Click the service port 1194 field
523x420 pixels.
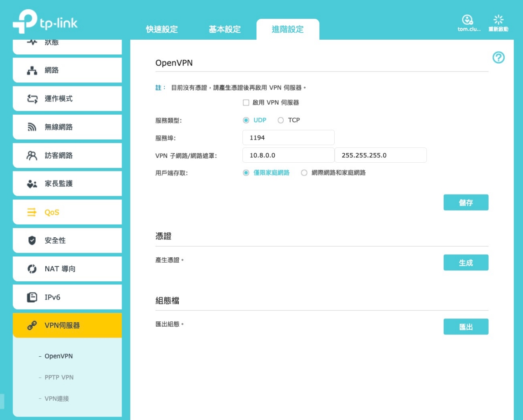tap(288, 138)
